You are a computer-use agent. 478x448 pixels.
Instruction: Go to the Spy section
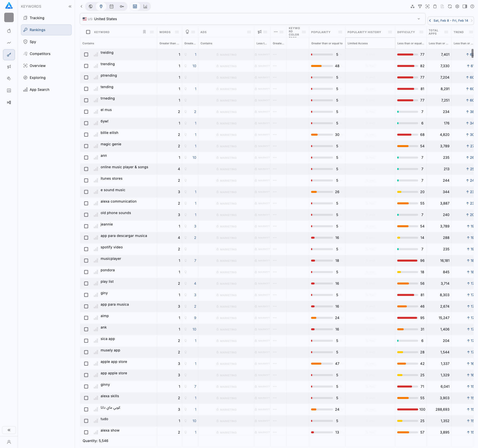[33, 42]
